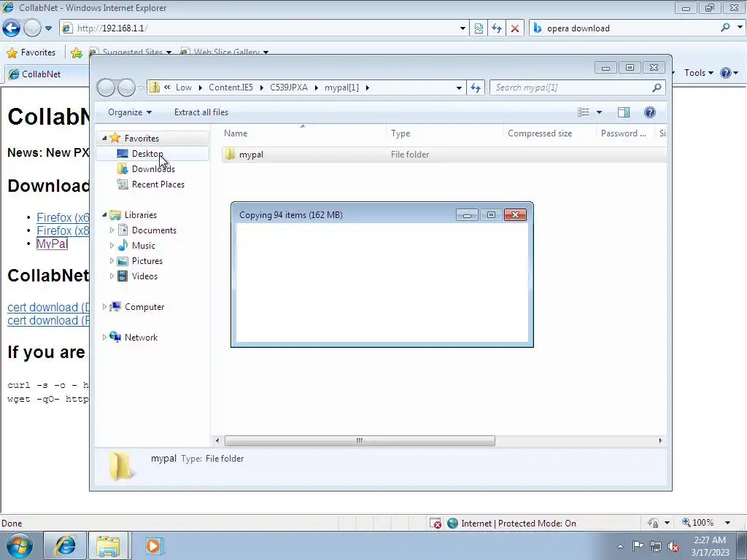
Task: Click the Internet Explorer forward arrow button
Action: pyautogui.click(x=32, y=28)
